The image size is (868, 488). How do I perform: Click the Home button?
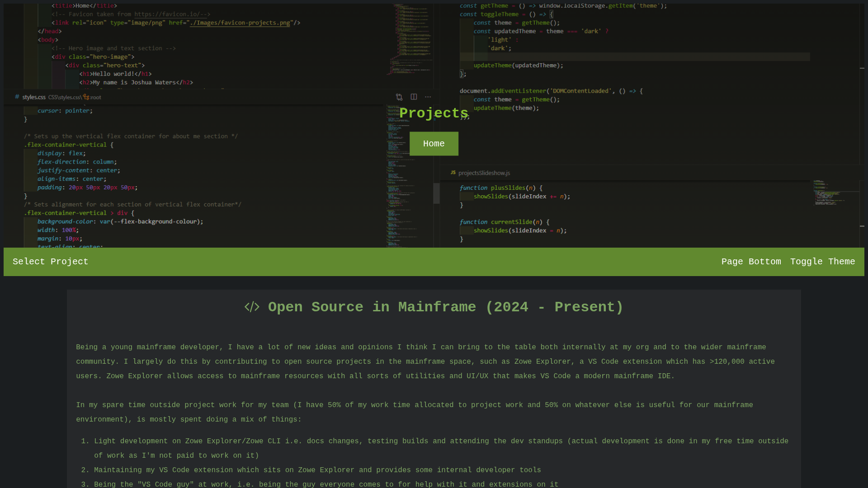point(434,144)
